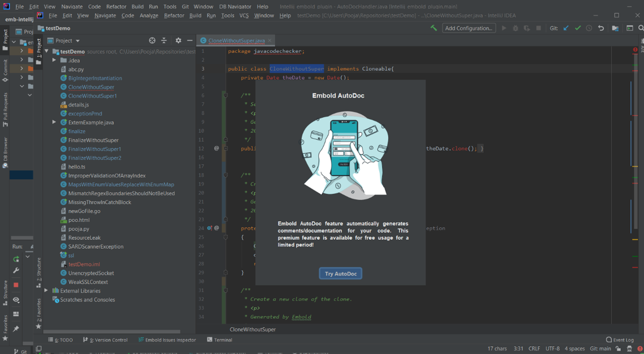This screenshot has width=644, height=354.
Task: Open the Analyze menu
Action: click(149, 15)
